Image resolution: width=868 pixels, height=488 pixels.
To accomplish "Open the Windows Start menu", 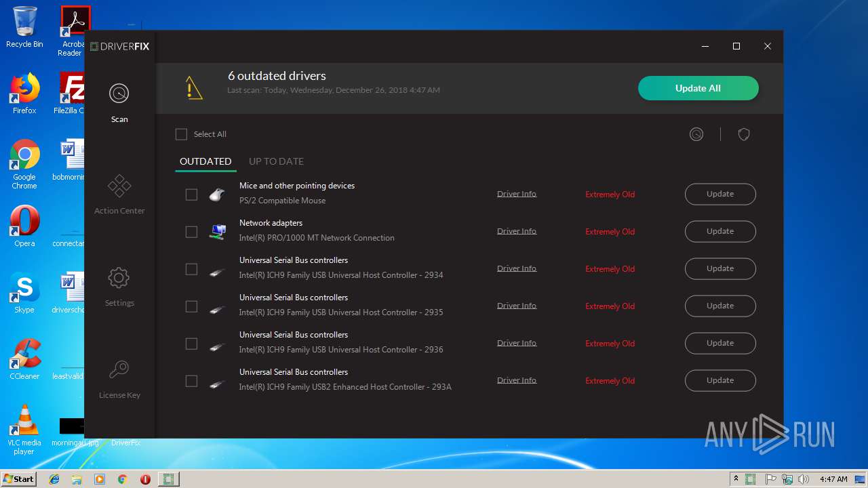I will [x=18, y=479].
